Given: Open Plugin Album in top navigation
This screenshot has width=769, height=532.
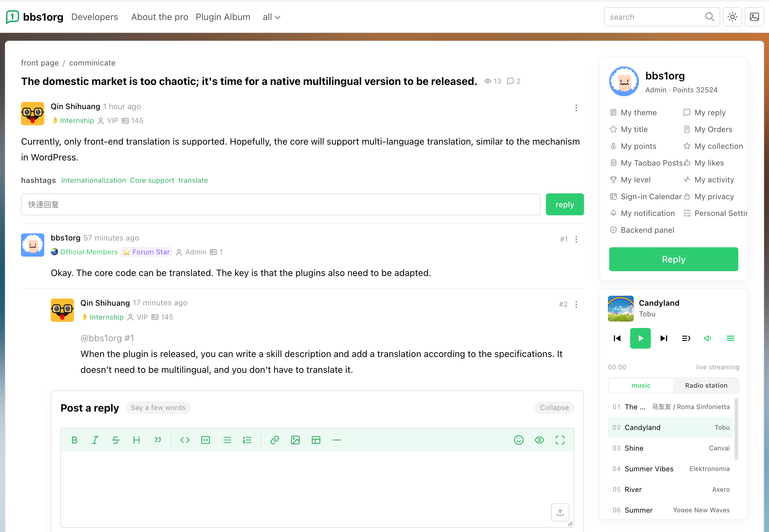Looking at the screenshot, I should [x=223, y=17].
